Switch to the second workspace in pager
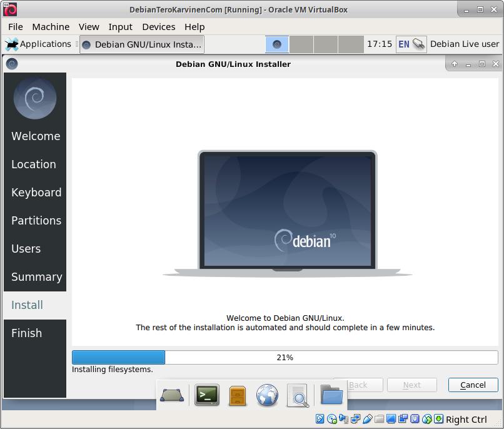504x429 pixels. [x=301, y=44]
